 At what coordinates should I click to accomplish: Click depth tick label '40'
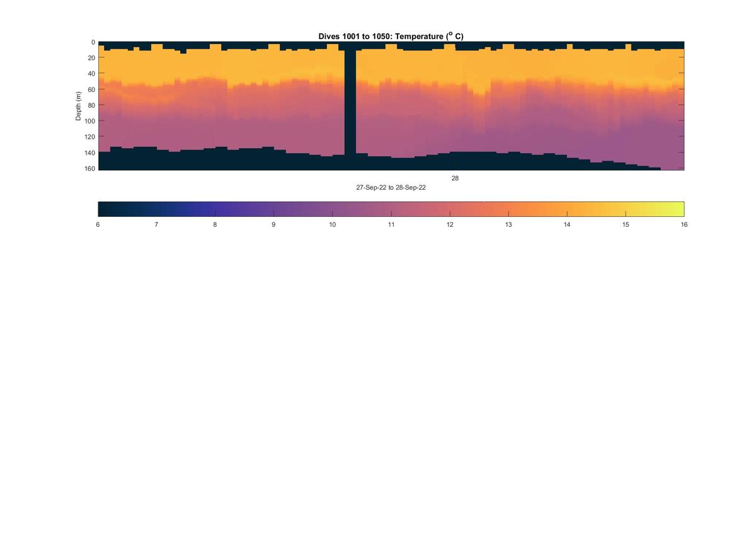coord(91,74)
